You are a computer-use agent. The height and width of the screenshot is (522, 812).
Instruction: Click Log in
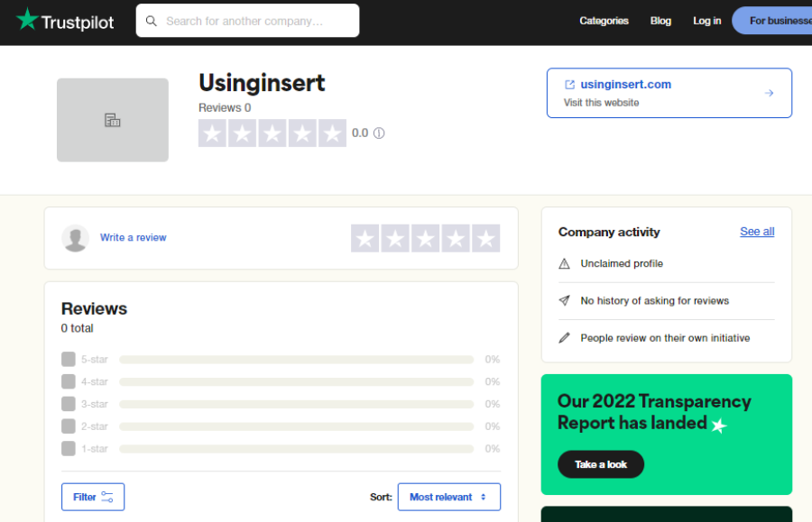point(706,21)
